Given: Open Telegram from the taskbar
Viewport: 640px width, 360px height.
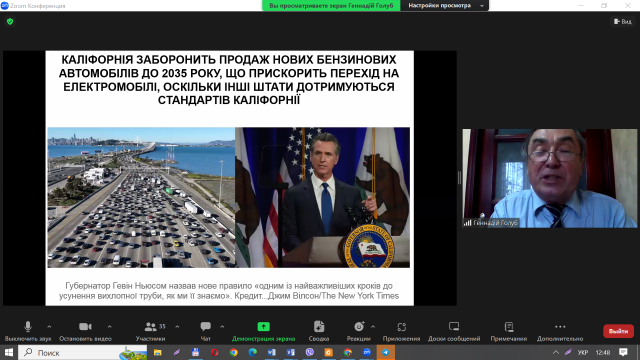Looking at the screenshot, I should tap(386, 352).
